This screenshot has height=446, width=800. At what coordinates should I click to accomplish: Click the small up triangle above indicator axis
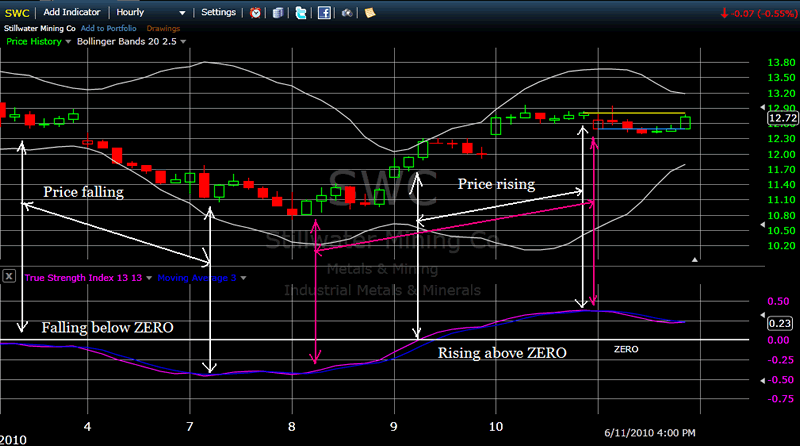694,260
